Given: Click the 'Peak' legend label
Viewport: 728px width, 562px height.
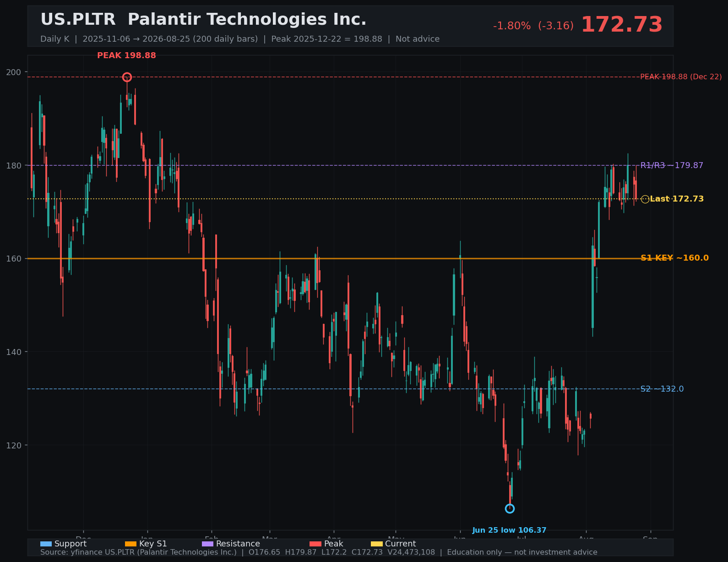Looking at the screenshot, I should click(334, 544).
